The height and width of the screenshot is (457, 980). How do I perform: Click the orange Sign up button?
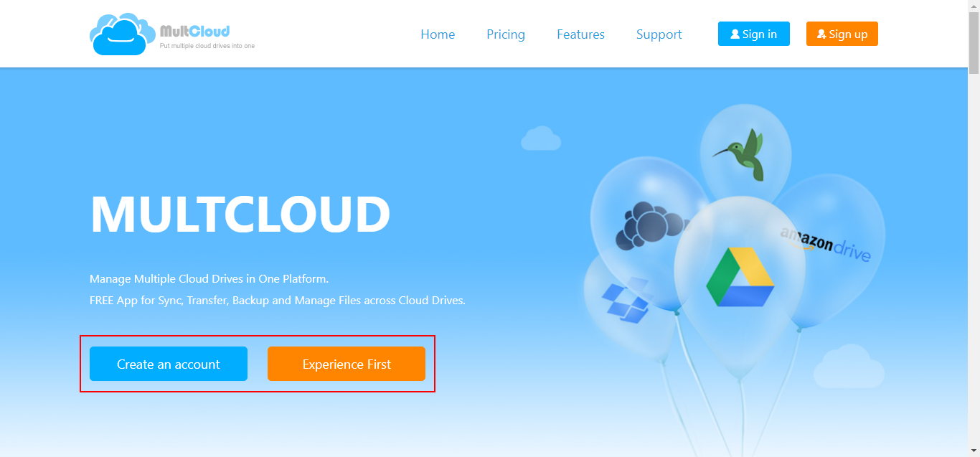(842, 34)
